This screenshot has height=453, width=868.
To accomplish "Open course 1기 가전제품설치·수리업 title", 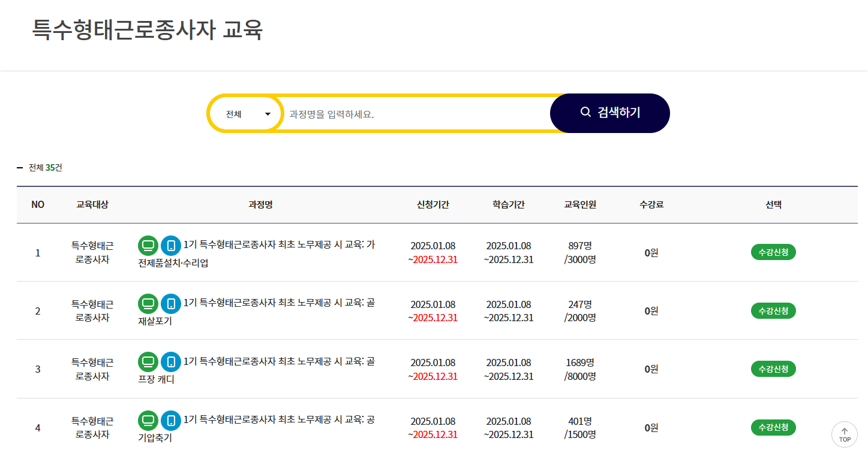I will tap(257, 253).
